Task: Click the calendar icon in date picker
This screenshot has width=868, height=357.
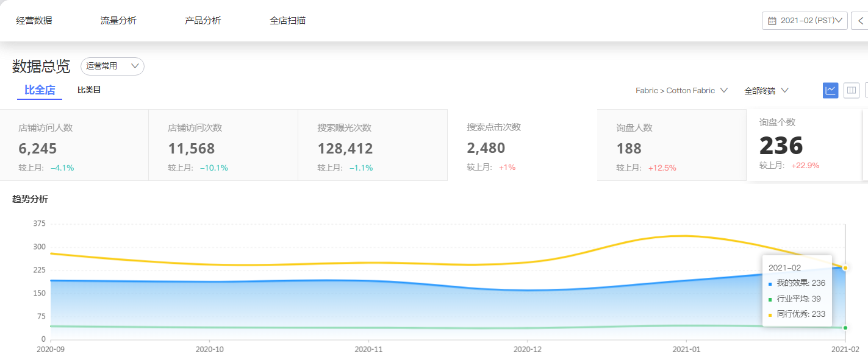Action: coord(772,21)
